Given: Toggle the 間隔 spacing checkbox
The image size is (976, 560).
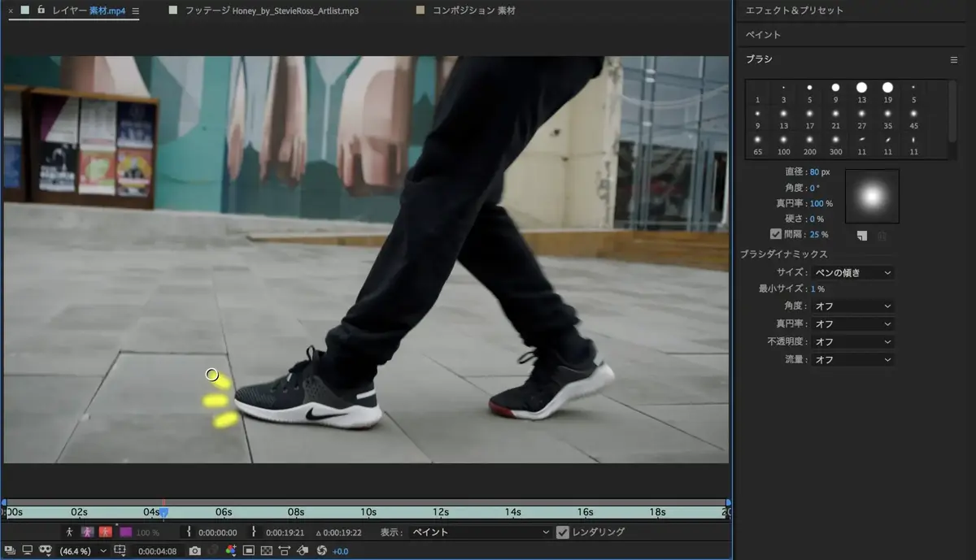Looking at the screenshot, I should (775, 234).
